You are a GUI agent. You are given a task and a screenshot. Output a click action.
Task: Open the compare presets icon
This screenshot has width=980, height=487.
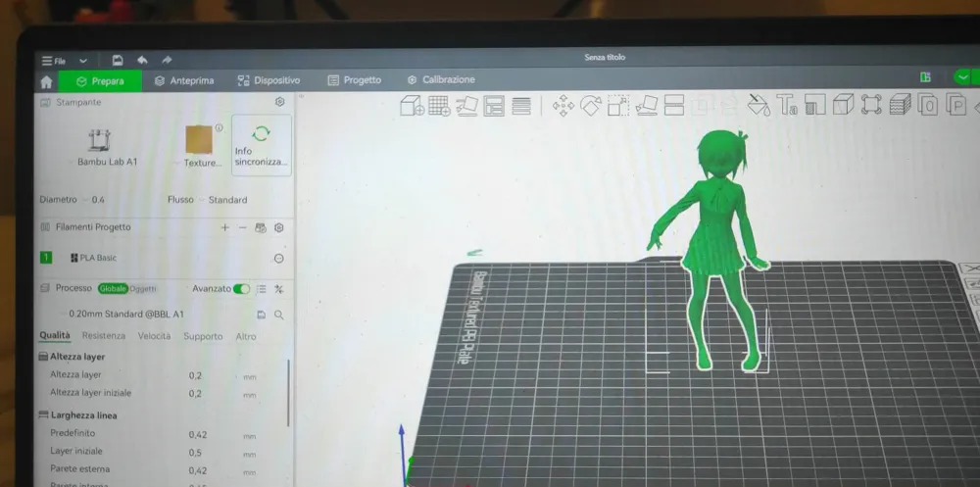[279, 289]
